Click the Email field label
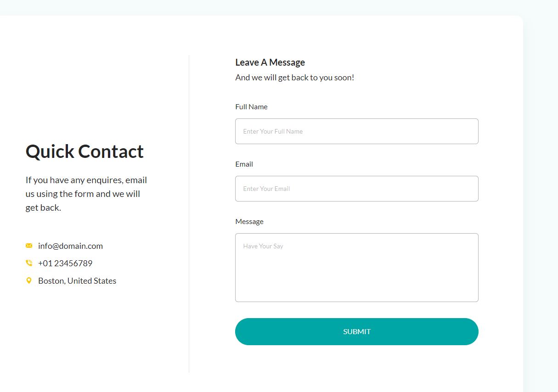The height and width of the screenshot is (392, 558). point(244,164)
